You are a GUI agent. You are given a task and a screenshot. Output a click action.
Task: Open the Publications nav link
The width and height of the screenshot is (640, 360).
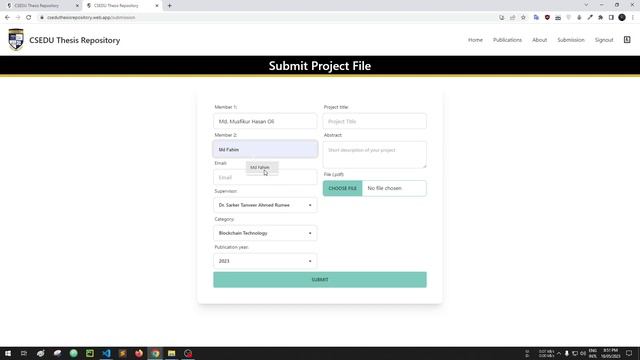507,40
